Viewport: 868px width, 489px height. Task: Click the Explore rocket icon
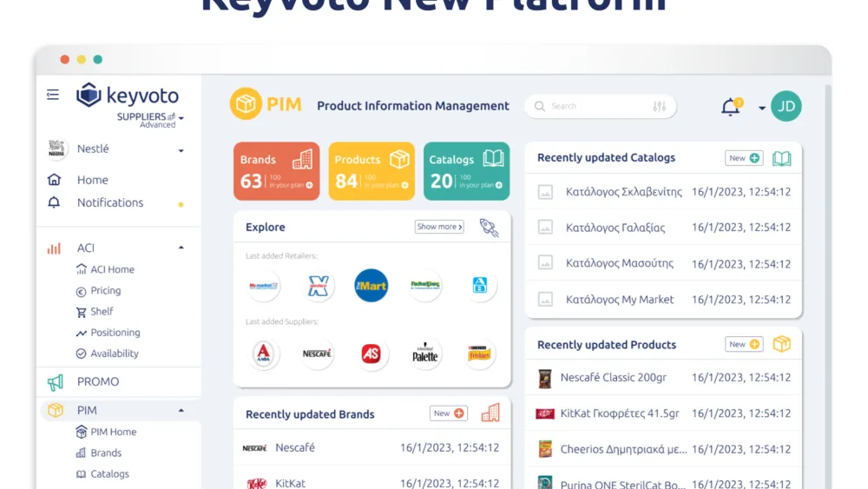[x=489, y=227]
